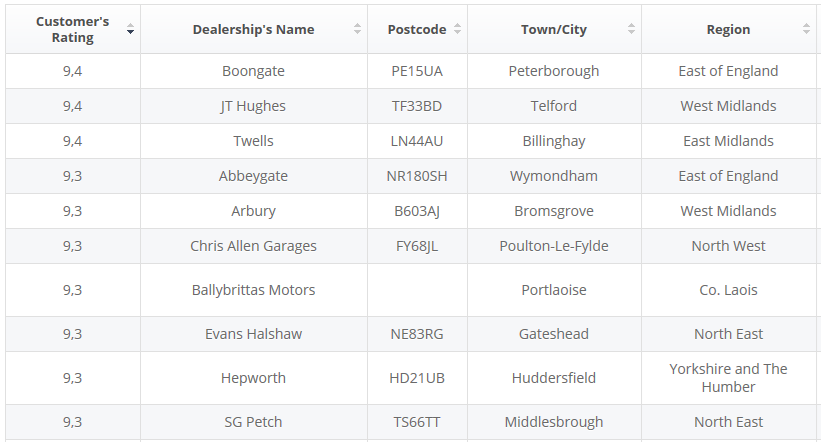This screenshot has height=442, width=821.
Task: Sort table by Customer's Rating header
Action: pos(72,29)
